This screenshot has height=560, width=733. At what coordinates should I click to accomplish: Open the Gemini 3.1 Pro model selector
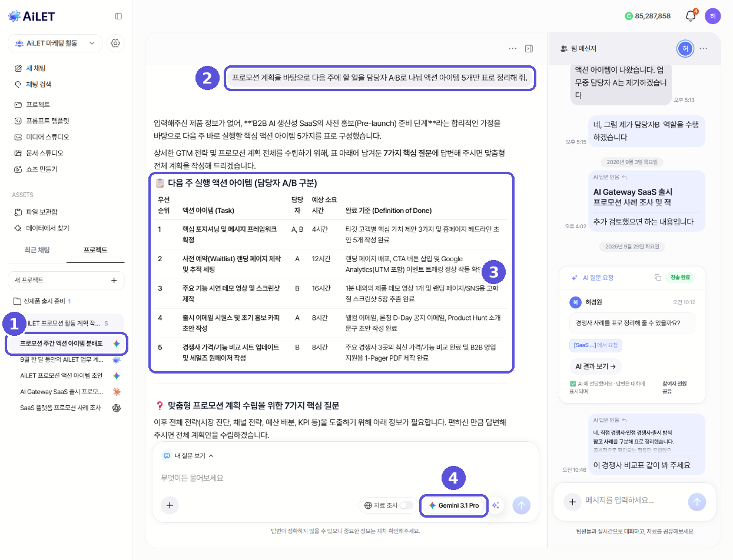pyautogui.click(x=454, y=505)
